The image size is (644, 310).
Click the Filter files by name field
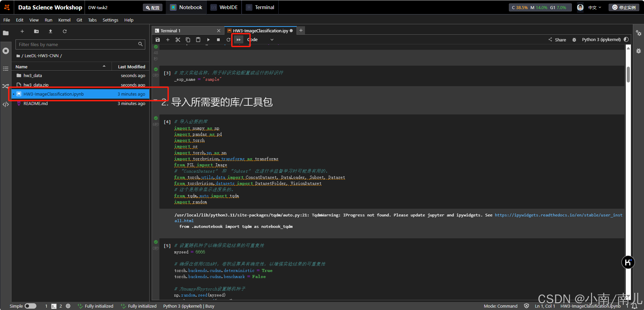(x=80, y=44)
